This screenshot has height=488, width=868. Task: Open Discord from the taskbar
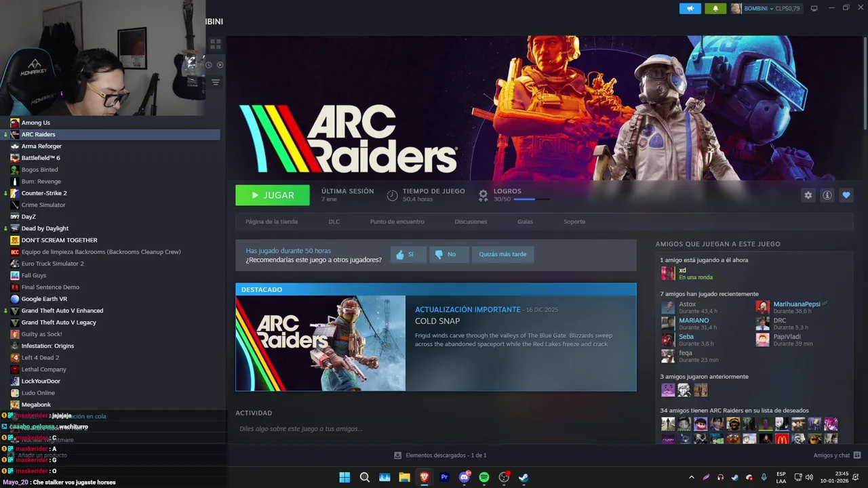(465, 477)
